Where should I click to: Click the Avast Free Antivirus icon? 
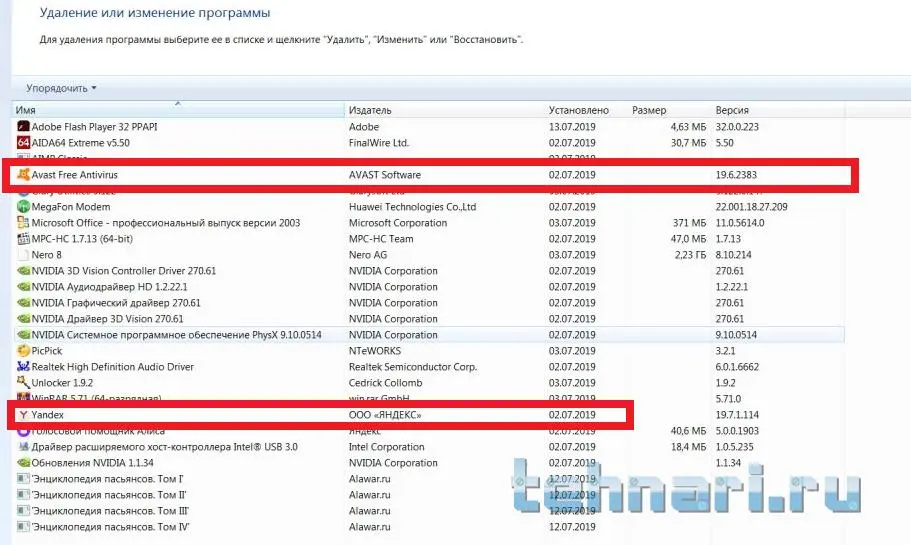pyautogui.click(x=23, y=174)
